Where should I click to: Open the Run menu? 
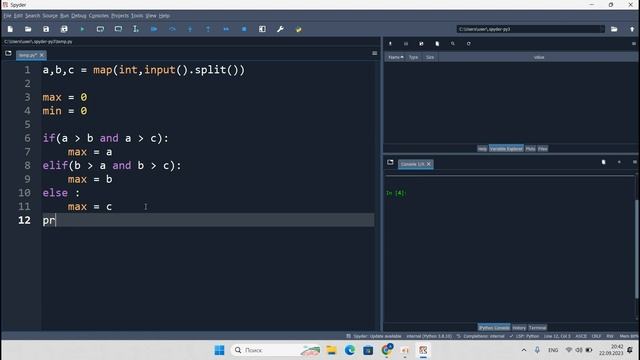tap(64, 16)
